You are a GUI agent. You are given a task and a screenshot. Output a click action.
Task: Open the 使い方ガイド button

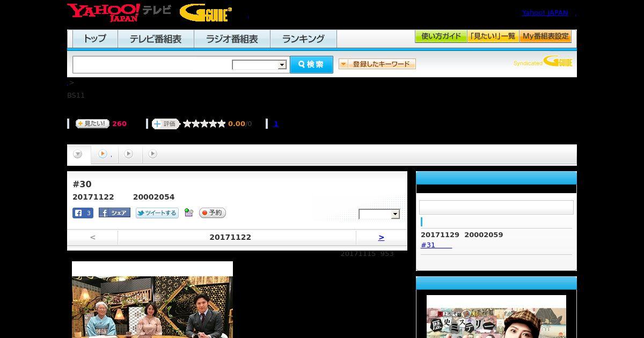[441, 36]
